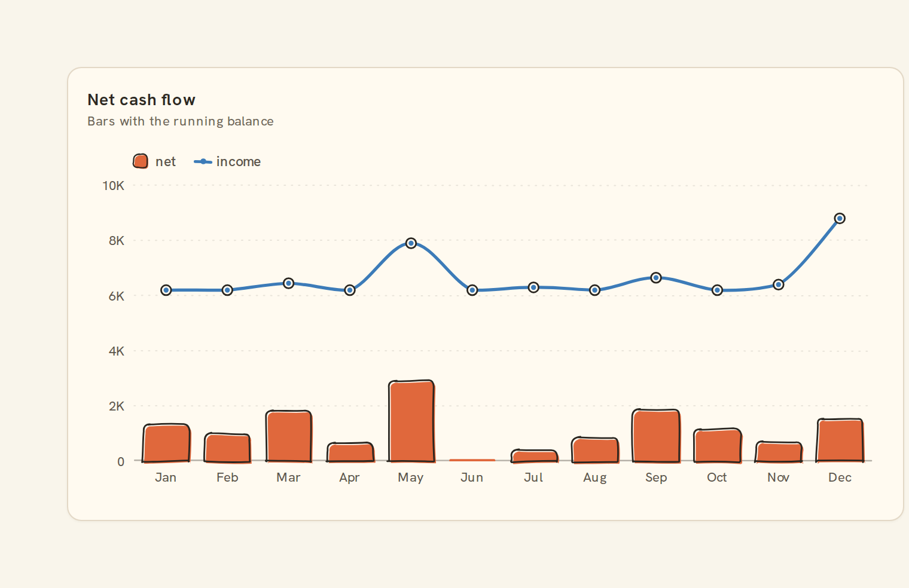The width and height of the screenshot is (909, 588).
Task: Click the January income data point
Action: pos(166,290)
